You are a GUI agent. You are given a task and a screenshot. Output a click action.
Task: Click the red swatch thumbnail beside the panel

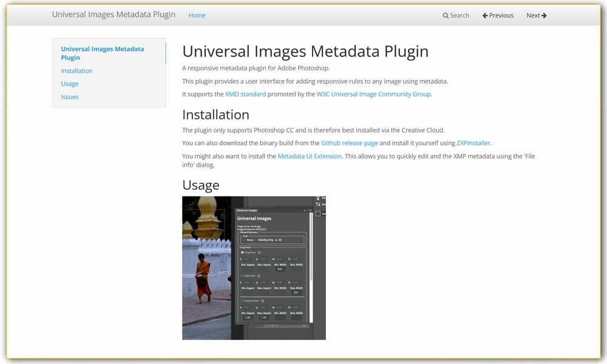coord(318,212)
